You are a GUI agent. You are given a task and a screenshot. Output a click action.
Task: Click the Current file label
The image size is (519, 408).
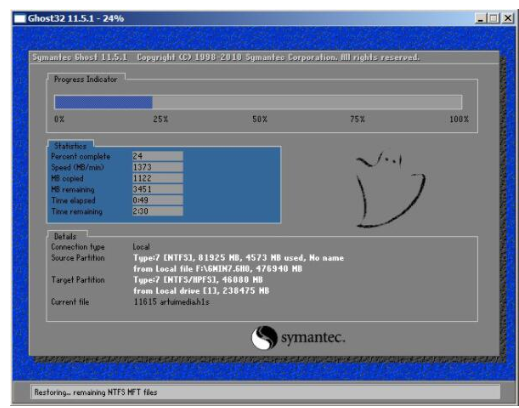[70, 302]
